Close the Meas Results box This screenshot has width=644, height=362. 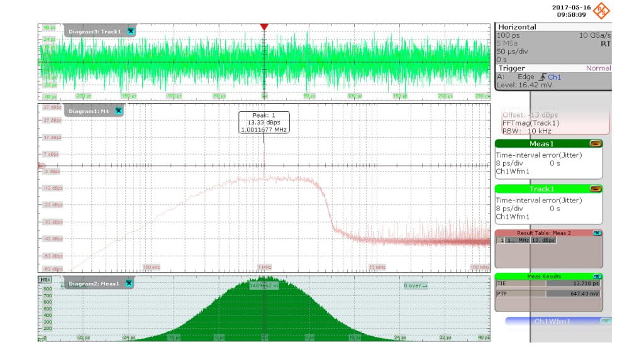click(x=597, y=277)
